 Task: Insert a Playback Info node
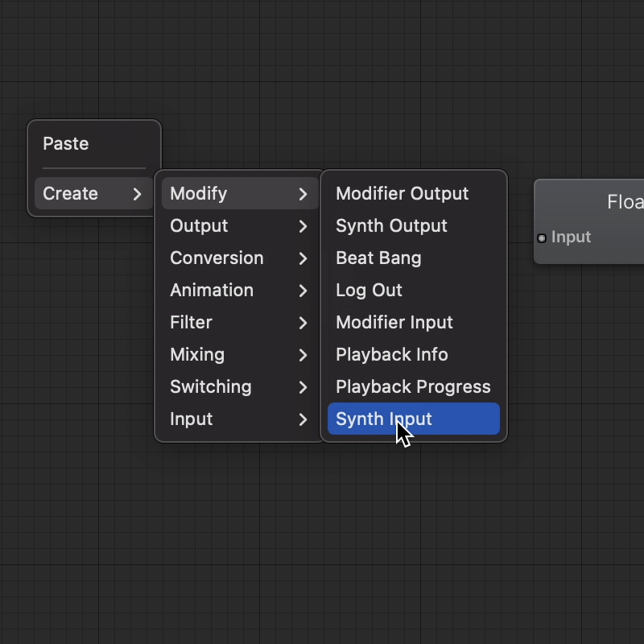pyautogui.click(x=391, y=355)
